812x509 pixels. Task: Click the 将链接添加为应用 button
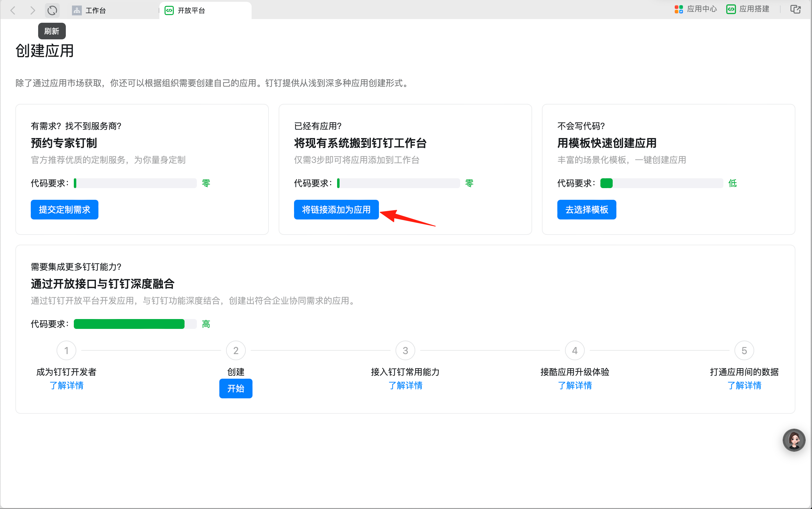click(x=336, y=209)
